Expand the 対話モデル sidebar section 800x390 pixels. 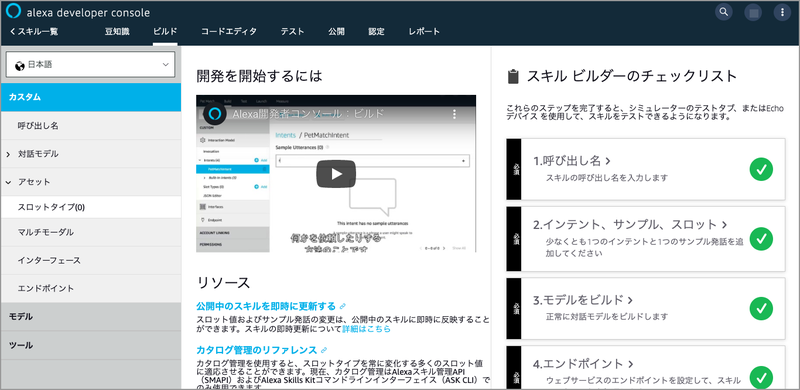8,154
